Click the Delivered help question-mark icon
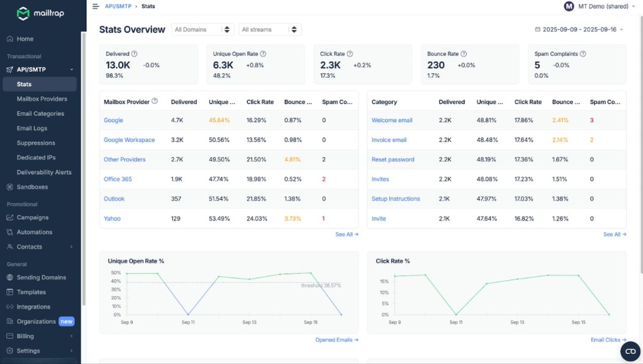643x364 pixels. pos(134,54)
